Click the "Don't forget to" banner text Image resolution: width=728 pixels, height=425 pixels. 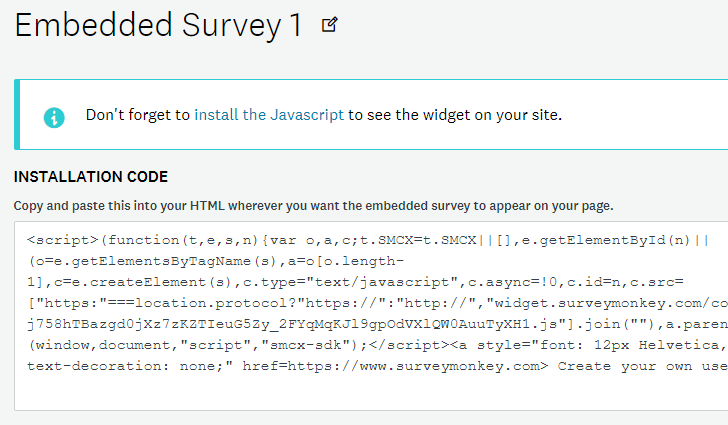coord(138,115)
